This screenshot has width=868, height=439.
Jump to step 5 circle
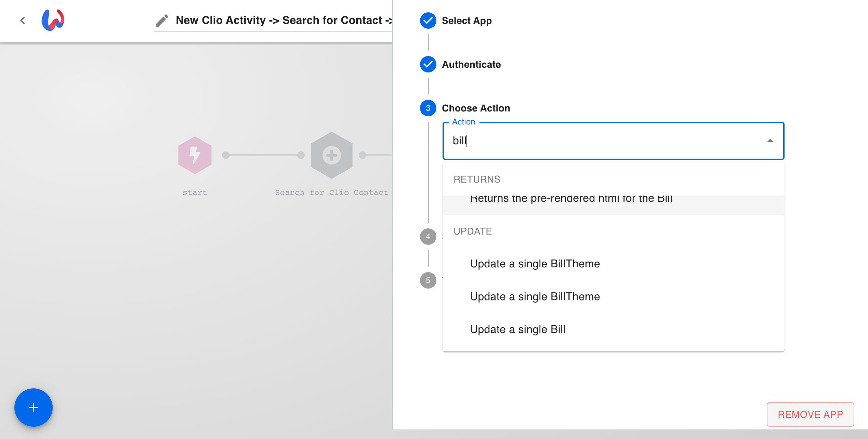point(428,280)
